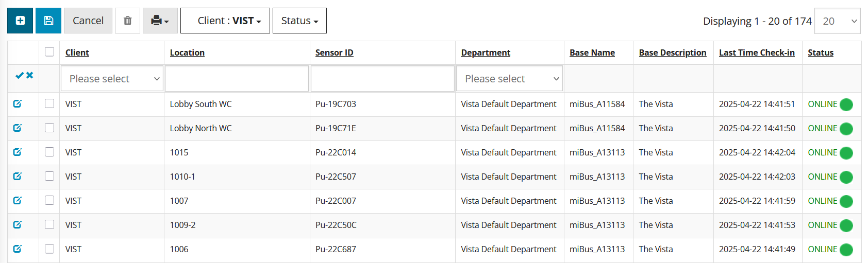868x263 pixels.
Task: Sort by Last Time Check-in header
Action: (x=757, y=52)
